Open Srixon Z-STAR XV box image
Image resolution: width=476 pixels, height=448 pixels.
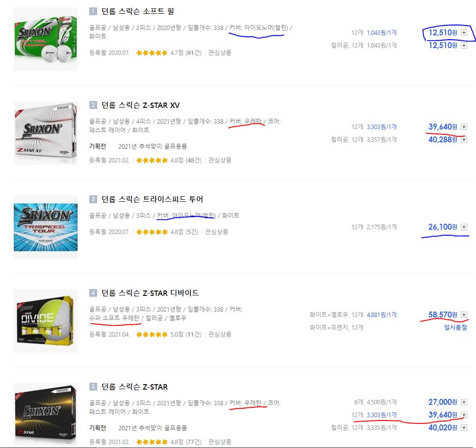pos(46,133)
